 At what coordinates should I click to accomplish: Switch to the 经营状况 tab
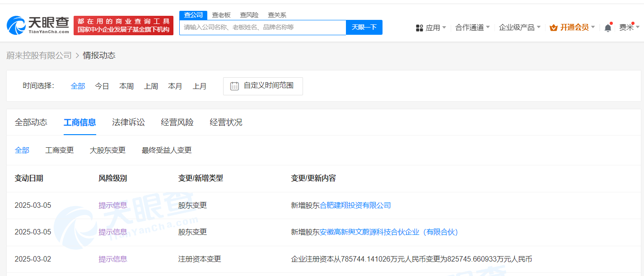pyautogui.click(x=226, y=122)
